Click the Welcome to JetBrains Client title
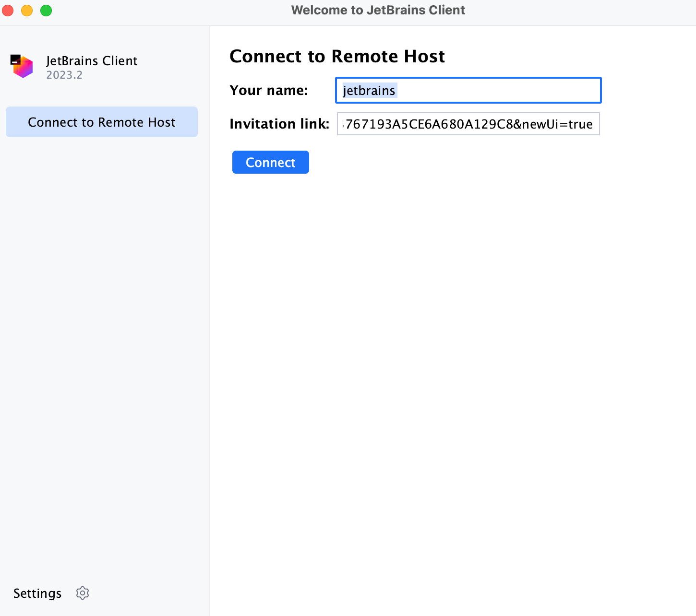Image resolution: width=696 pixels, height=616 pixels. coord(378,10)
